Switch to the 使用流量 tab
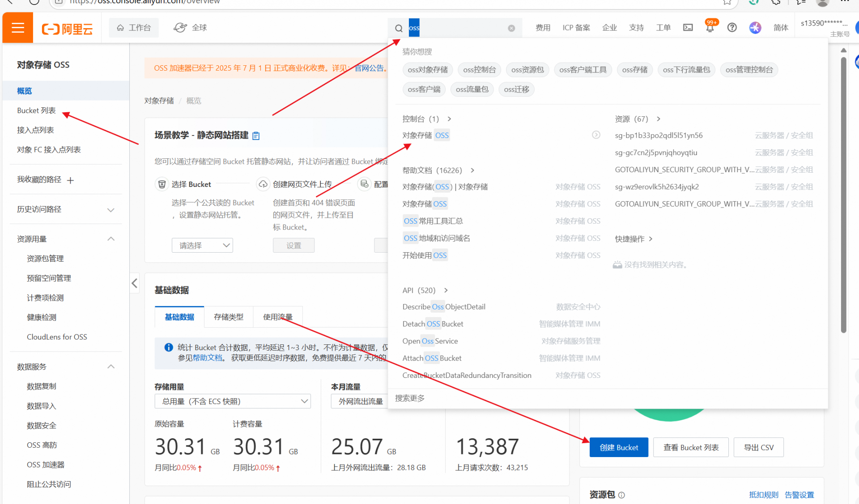This screenshot has width=859, height=504. (x=278, y=317)
